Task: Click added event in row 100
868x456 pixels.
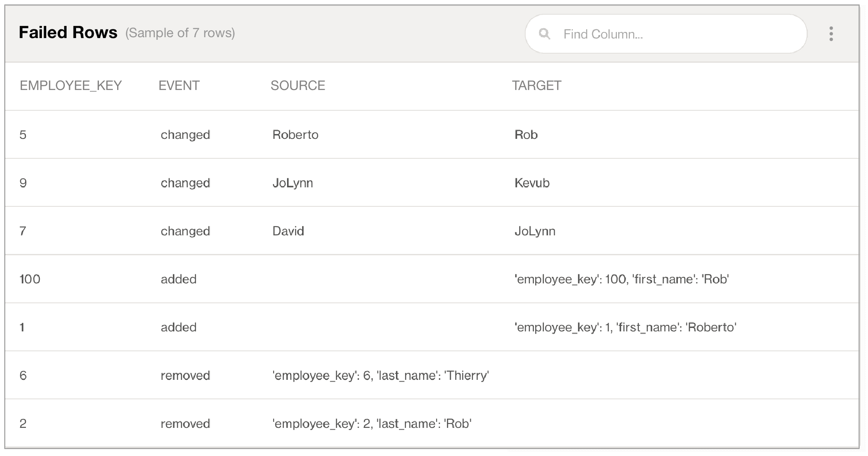Action: tap(179, 279)
